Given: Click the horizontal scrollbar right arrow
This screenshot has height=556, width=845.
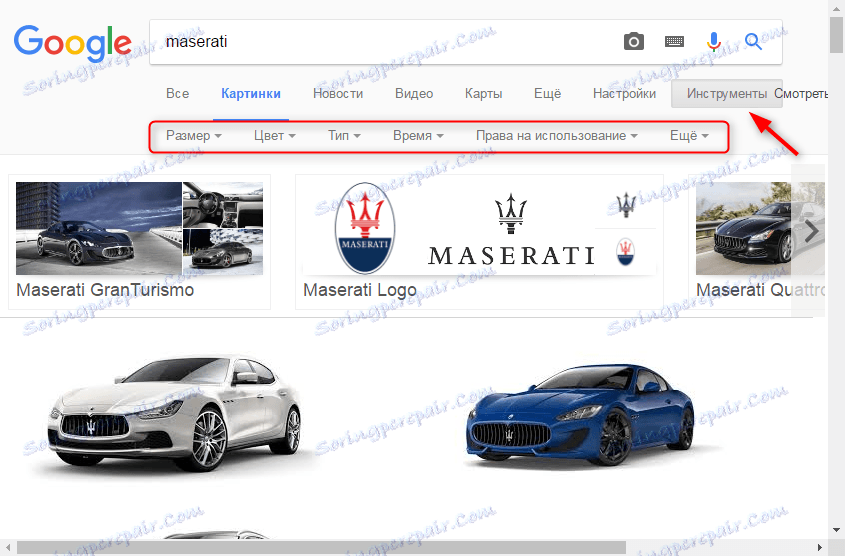Looking at the screenshot, I should [x=820, y=548].
